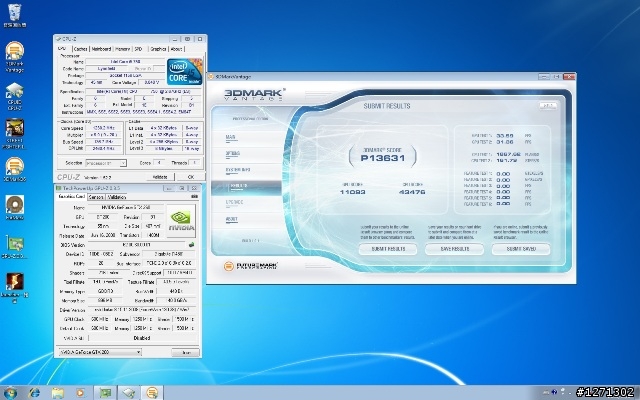
Task: Select the Graphics Card tab in GPU-Z
Action: (71, 196)
